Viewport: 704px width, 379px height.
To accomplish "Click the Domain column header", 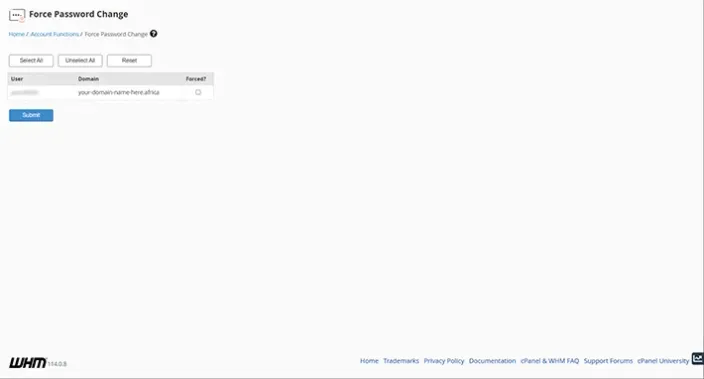I will click(88, 79).
